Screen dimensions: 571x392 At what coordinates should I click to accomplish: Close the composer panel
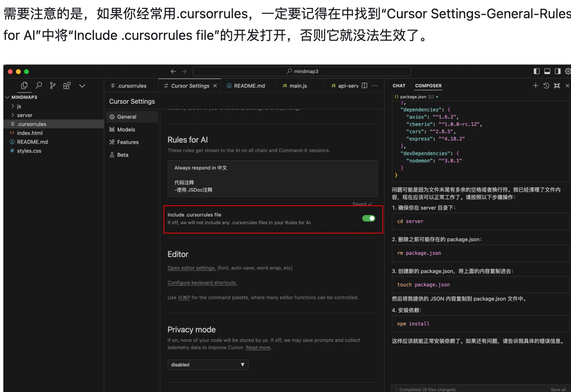pos(567,86)
